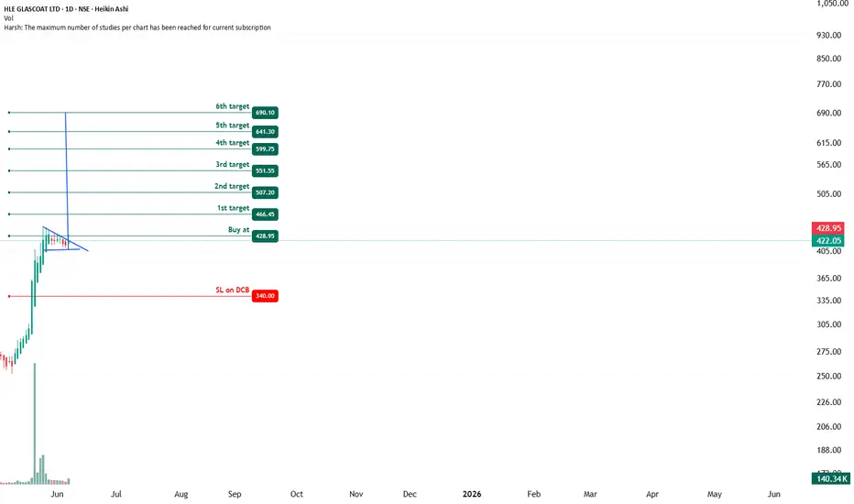Click the red 428.95 price axis marker
This screenshot has height=504, width=854.
tap(827, 228)
